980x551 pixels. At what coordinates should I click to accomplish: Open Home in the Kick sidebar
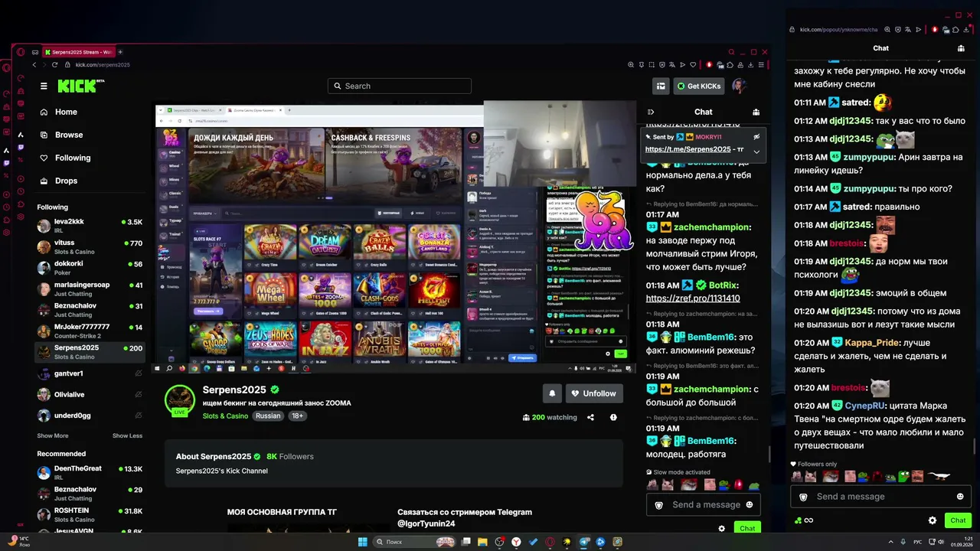pos(58,112)
